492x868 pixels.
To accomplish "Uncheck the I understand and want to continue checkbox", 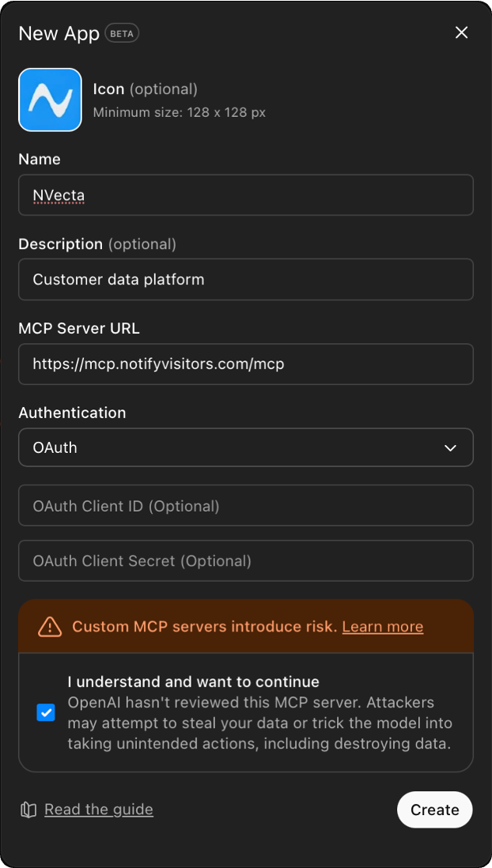I will tap(46, 712).
